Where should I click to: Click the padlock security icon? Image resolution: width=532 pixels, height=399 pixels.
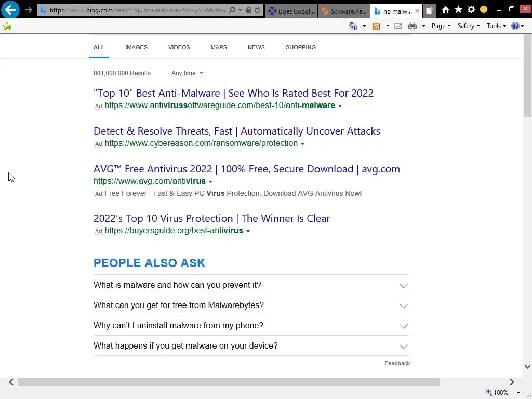click(249, 10)
